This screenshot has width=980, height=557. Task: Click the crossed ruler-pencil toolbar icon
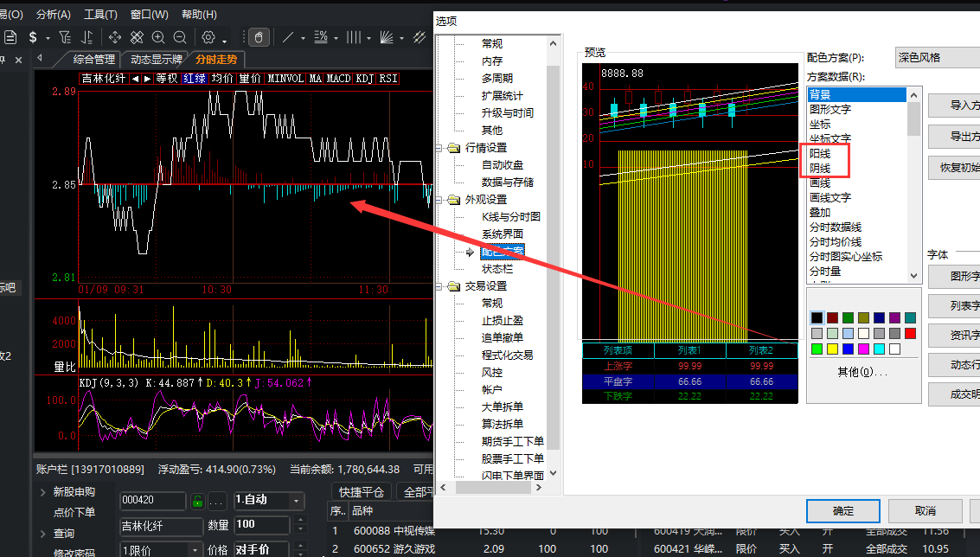137,37
